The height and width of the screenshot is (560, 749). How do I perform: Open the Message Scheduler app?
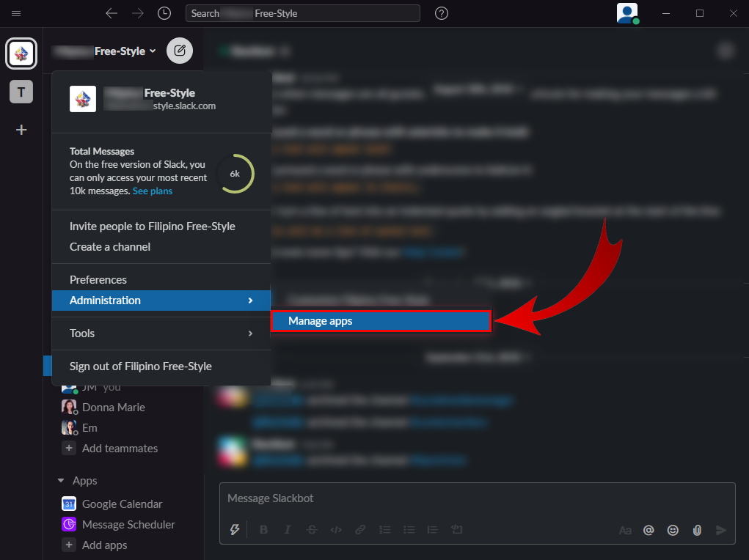(118, 525)
